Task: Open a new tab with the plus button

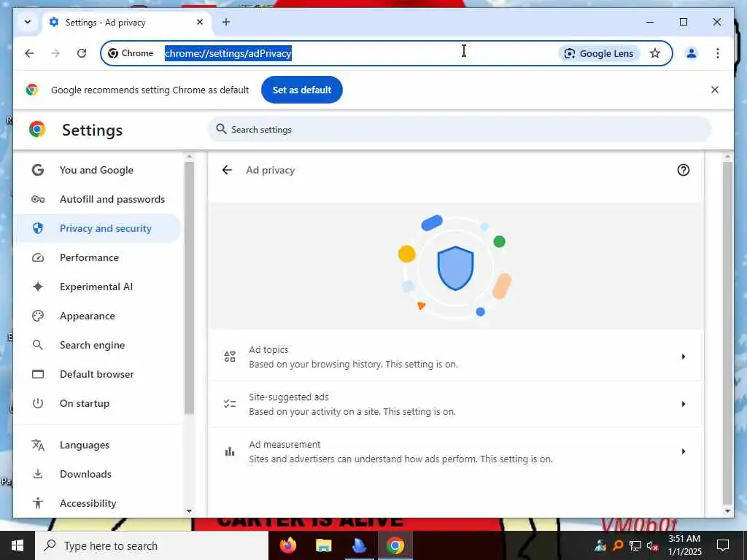Action: tap(226, 22)
